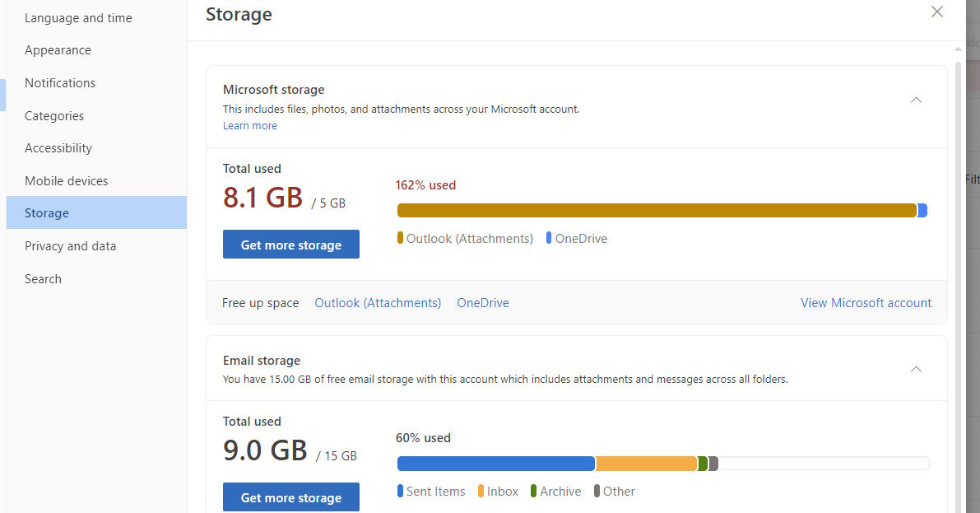Open View Microsoft account link
This screenshot has width=980, height=513.
866,303
